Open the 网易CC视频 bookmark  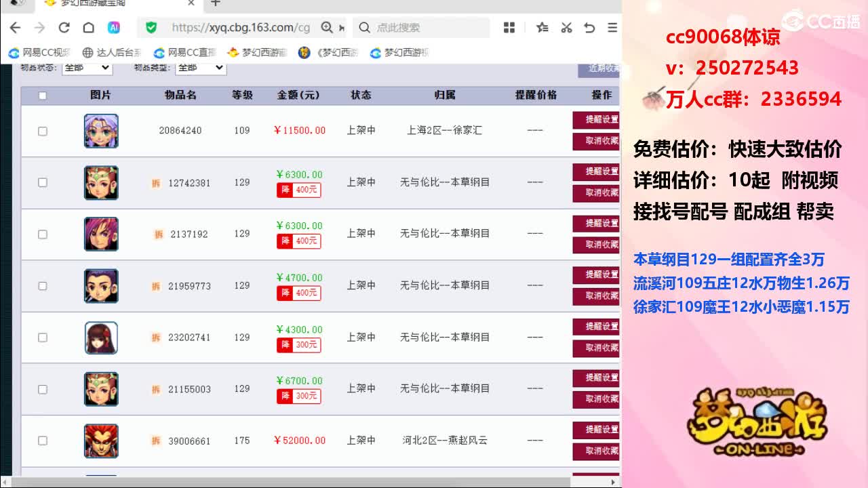point(39,52)
